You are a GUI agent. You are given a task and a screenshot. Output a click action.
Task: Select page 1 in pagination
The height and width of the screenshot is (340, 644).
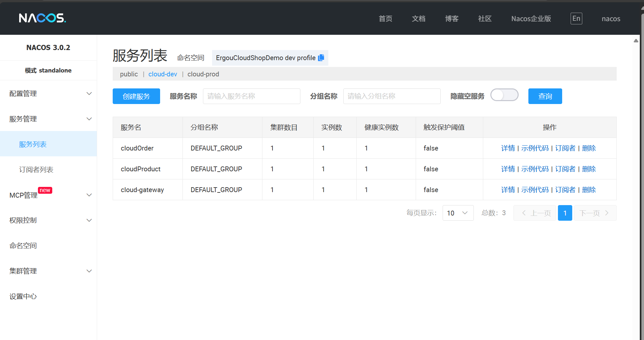pyautogui.click(x=565, y=213)
